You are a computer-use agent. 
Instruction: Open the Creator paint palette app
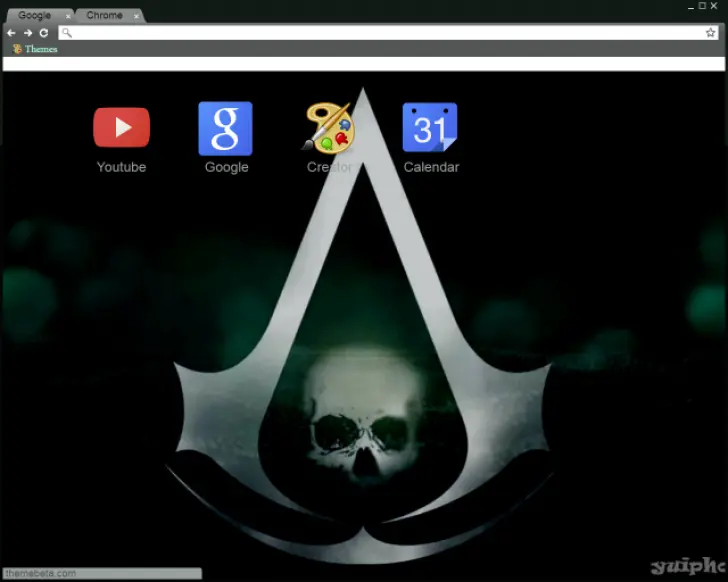[x=329, y=128]
